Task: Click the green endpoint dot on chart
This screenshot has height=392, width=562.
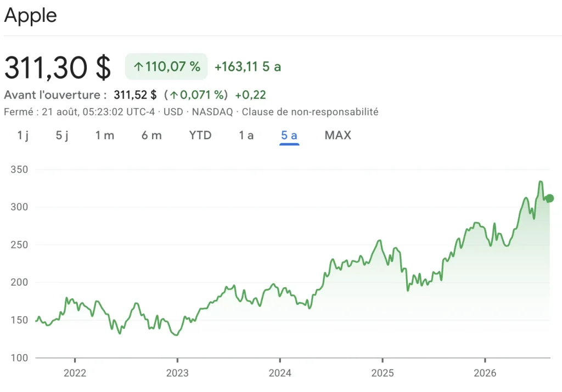Action: tap(549, 198)
